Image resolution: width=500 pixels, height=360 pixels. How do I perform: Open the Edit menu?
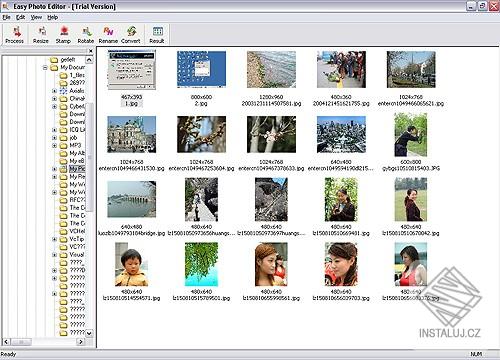pos(21,17)
